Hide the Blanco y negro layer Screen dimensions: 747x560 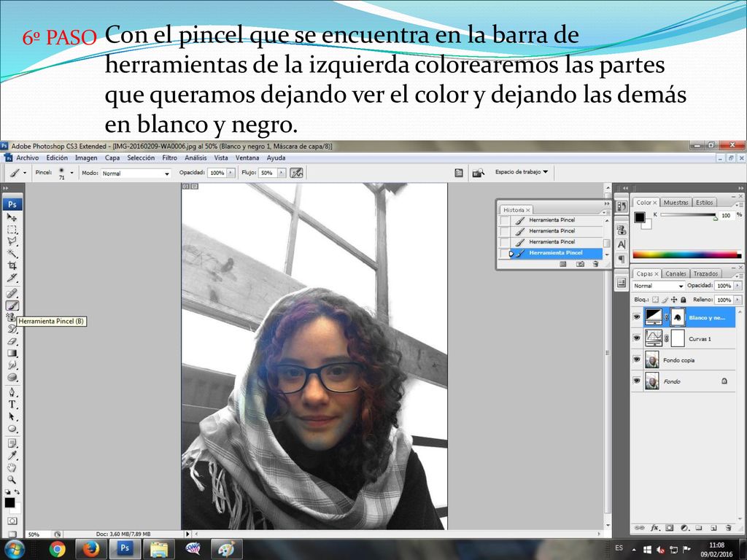(x=637, y=316)
